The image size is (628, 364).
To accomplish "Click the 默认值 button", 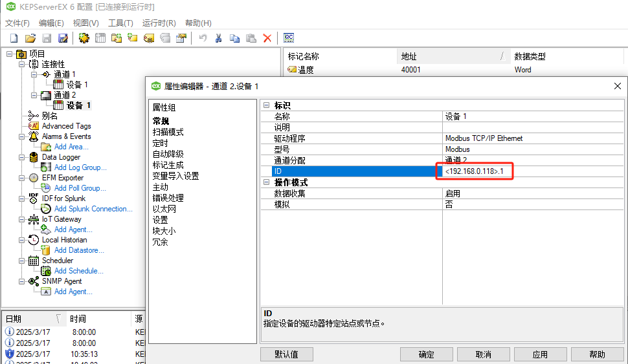I will click(286, 354).
